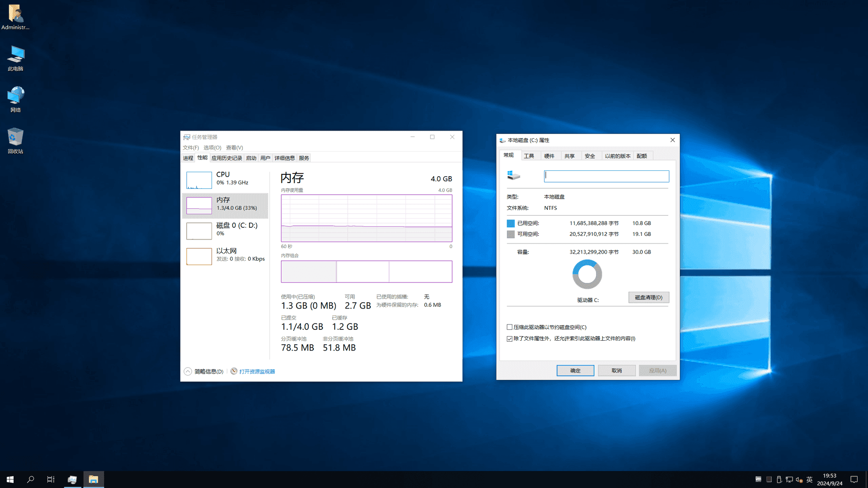The width and height of the screenshot is (868, 488).
Task: Open the Administrator folder desktop icon
Action: coord(15,17)
